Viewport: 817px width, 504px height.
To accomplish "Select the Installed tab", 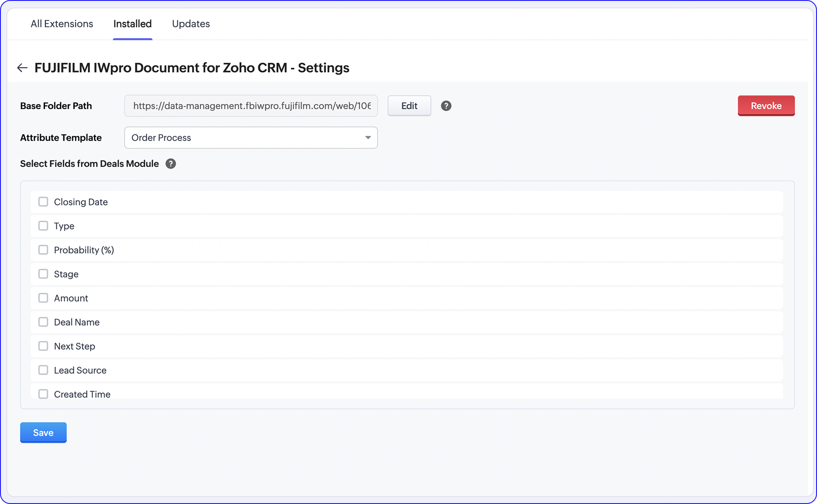I will tap(133, 24).
